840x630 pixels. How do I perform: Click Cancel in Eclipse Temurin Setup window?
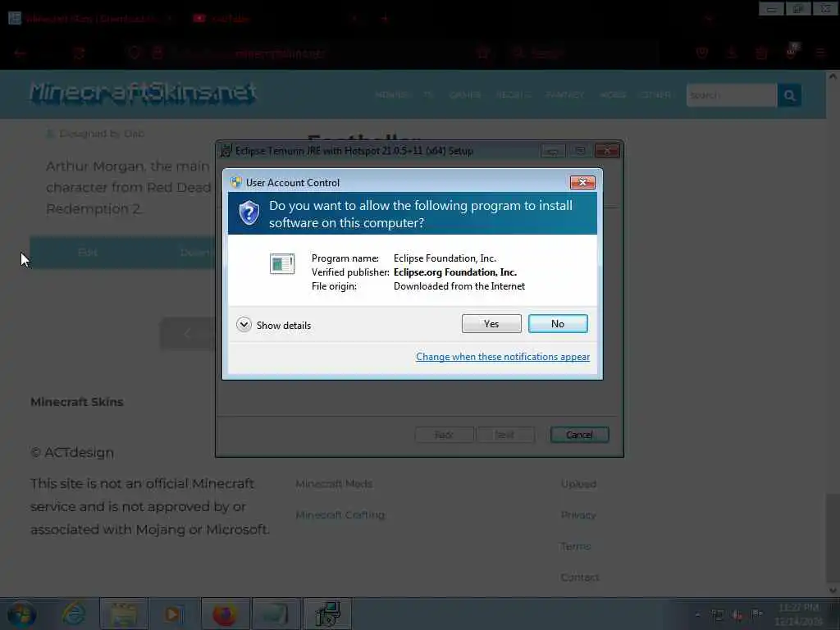tap(579, 435)
